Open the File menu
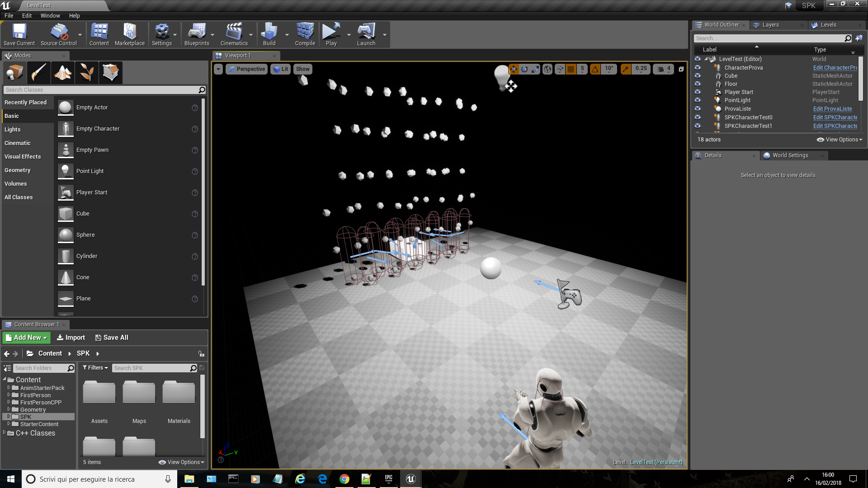 click(9, 15)
